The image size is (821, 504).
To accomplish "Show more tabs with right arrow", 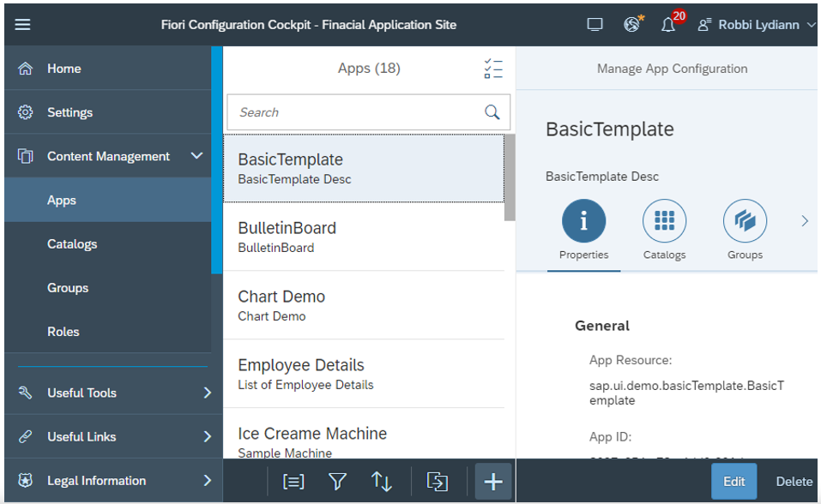I will [x=805, y=221].
